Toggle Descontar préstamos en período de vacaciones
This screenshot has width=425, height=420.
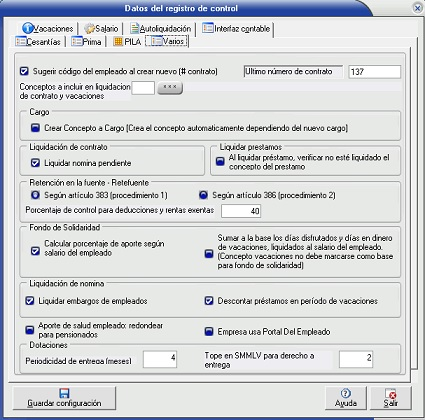click(209, 301)
